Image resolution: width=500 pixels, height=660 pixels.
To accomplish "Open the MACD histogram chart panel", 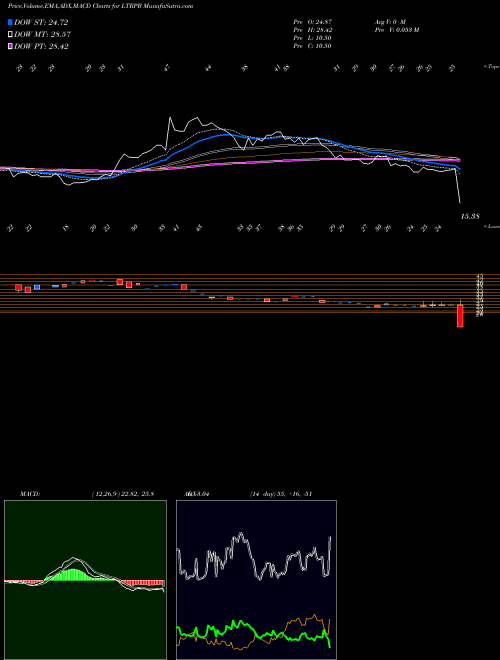I will click(85, 580).
